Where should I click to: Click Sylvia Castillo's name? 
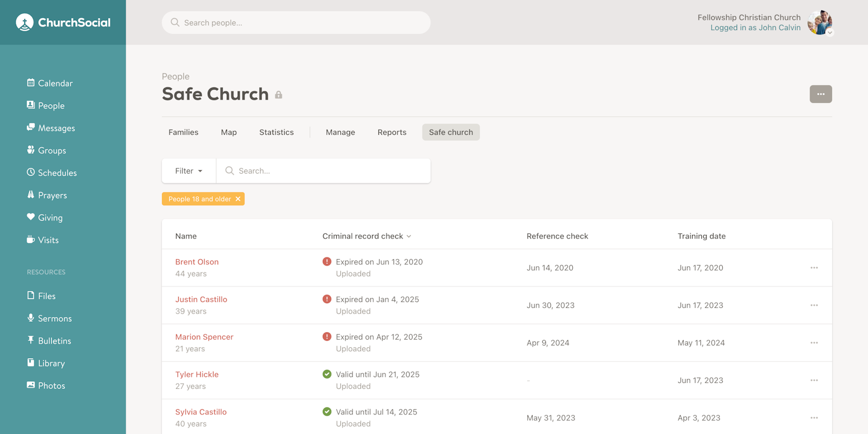(x=201, y=411)
